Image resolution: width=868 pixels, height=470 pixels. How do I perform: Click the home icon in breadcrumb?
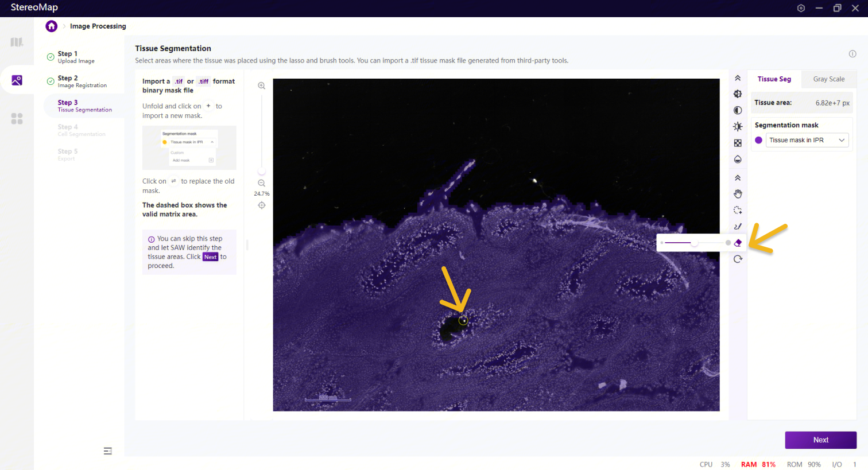tap(52, 26)
